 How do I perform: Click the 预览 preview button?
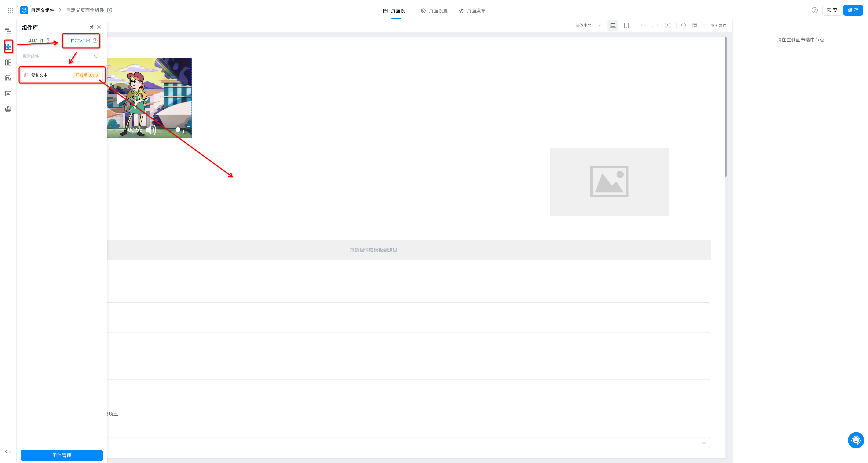832,11
